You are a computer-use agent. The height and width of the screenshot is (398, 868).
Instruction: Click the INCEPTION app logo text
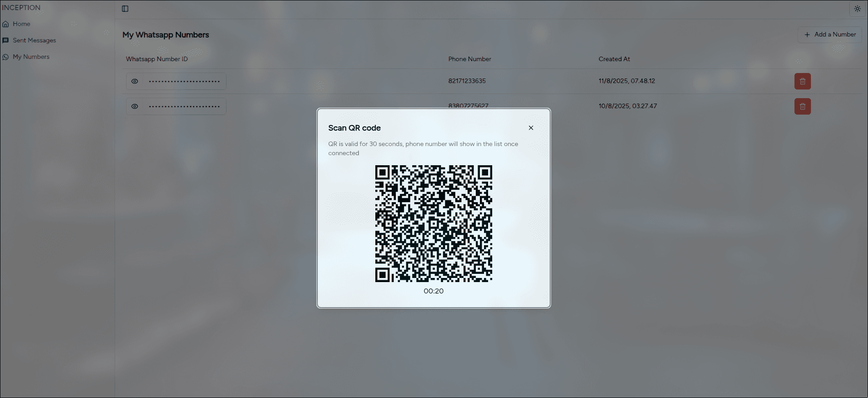(21, 8)
